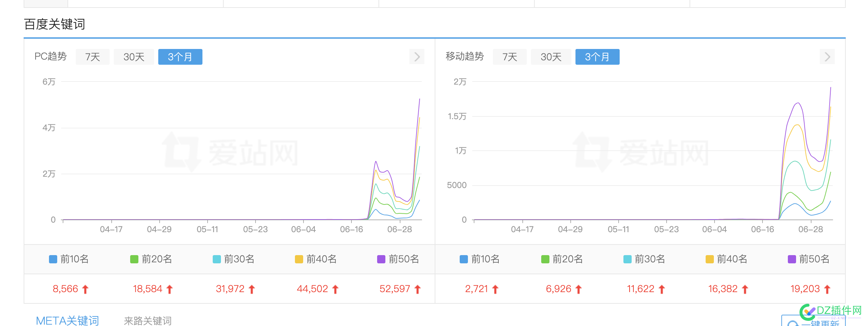
Task: Toggle 前10名 blue legend swatch in PC chart
Action: click(x=53, y=259)
